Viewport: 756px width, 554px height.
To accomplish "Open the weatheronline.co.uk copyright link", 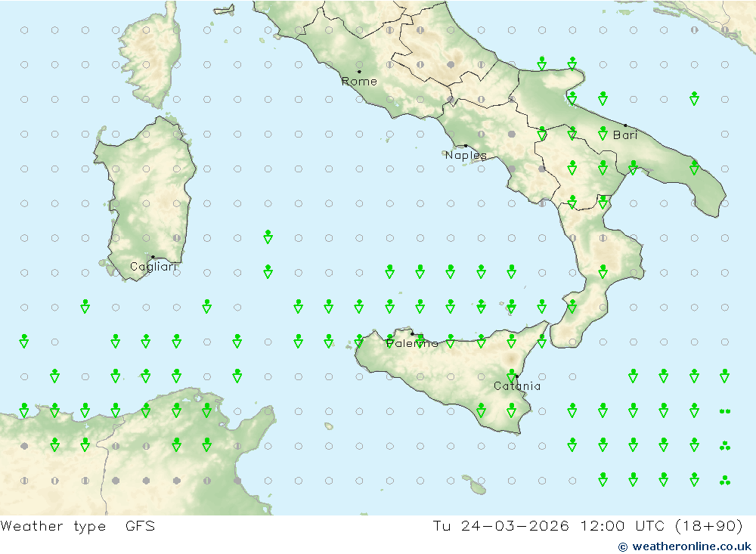I will pyautogui.click(x=685, y=546).
